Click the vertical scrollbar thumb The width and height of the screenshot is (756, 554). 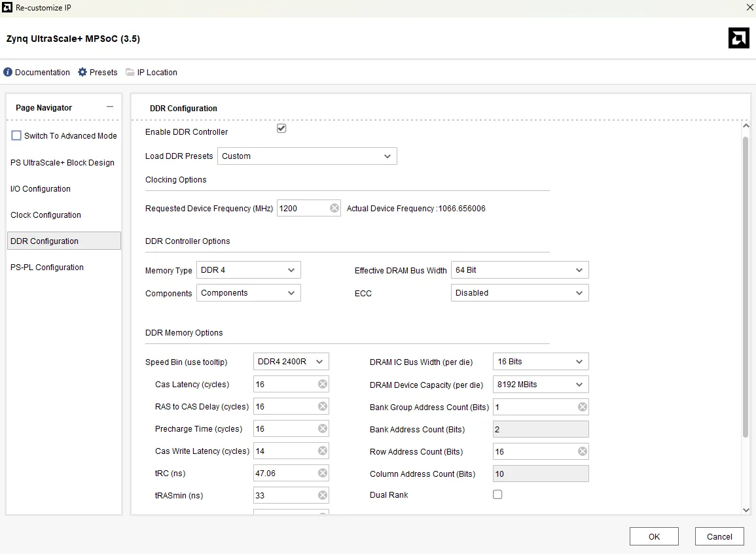[746, 286]
